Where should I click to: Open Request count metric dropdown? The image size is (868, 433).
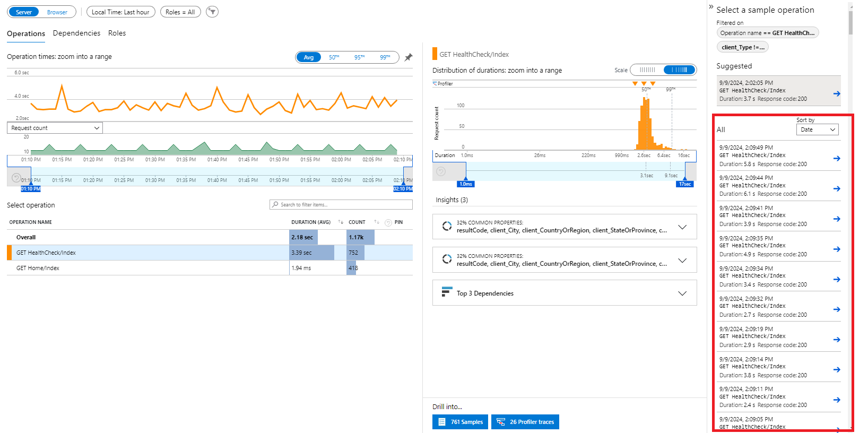tap(55, 128)
